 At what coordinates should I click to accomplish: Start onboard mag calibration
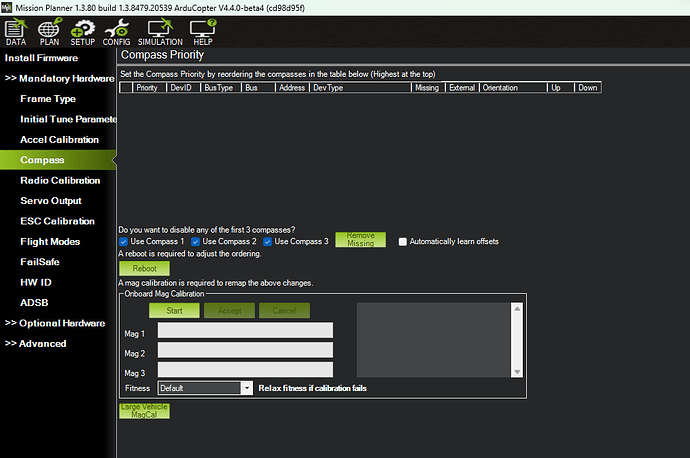pyautogui.click(x=174, y=311)
